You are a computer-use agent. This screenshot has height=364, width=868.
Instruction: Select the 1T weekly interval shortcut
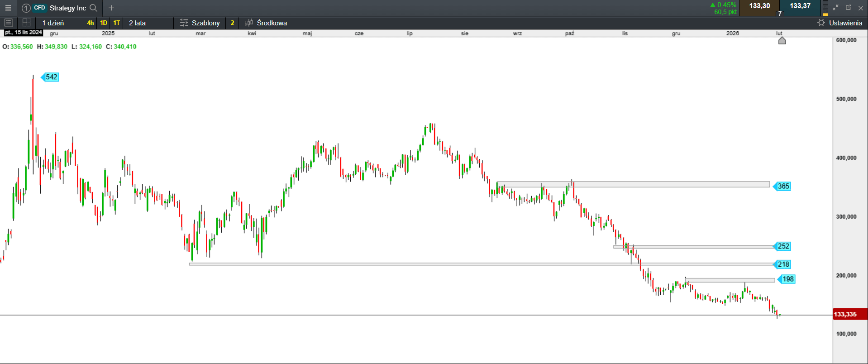[x=116, y=23]
